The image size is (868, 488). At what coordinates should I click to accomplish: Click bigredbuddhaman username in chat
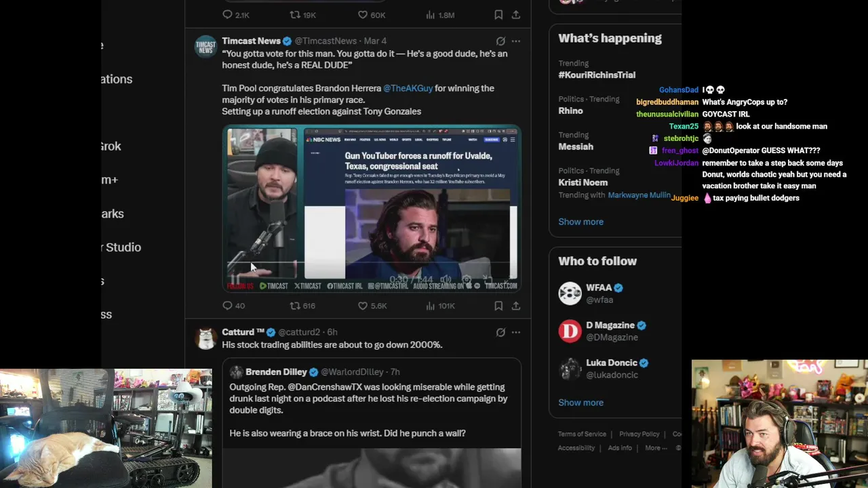667,102
